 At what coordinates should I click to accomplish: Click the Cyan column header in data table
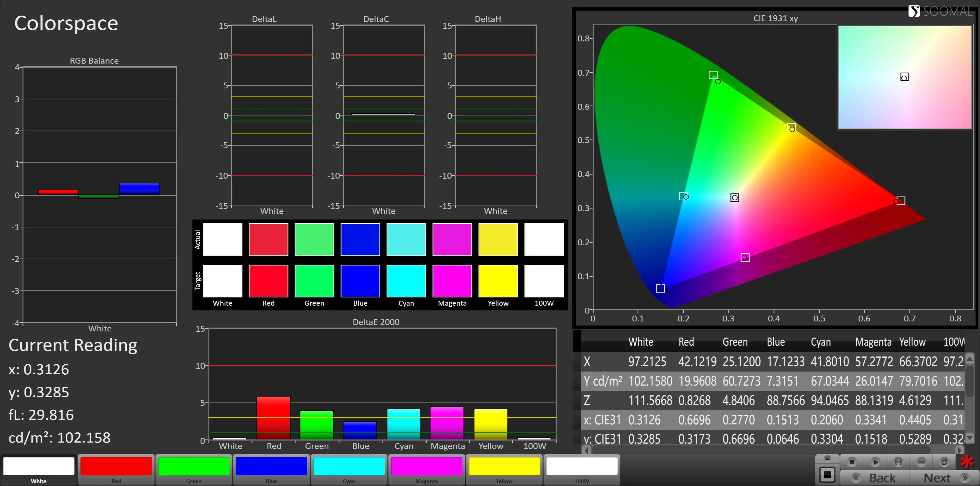click(x=821, y=342)
